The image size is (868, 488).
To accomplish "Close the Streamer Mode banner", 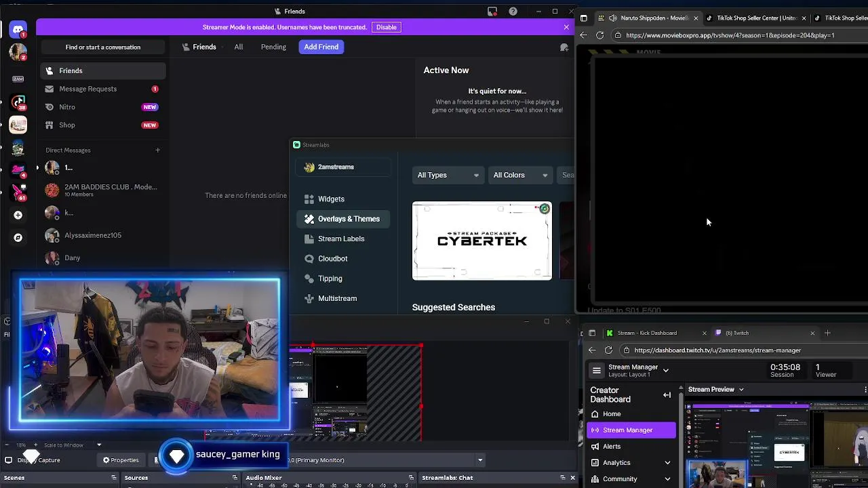I will (x=566, y=27).
